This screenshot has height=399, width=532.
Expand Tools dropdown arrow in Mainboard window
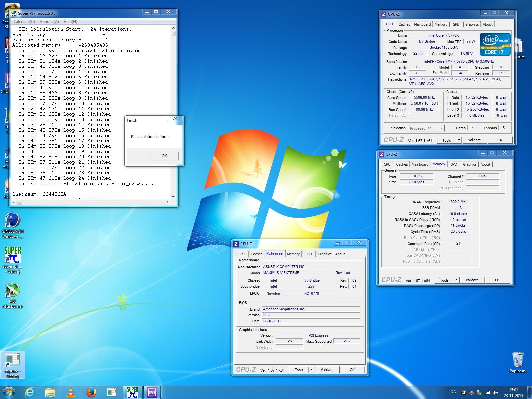coord(311,370)
